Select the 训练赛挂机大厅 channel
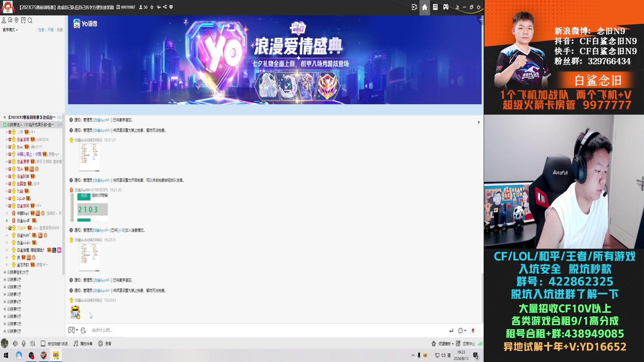The width and height of the screenshot is (644, 362). (16, 272)
